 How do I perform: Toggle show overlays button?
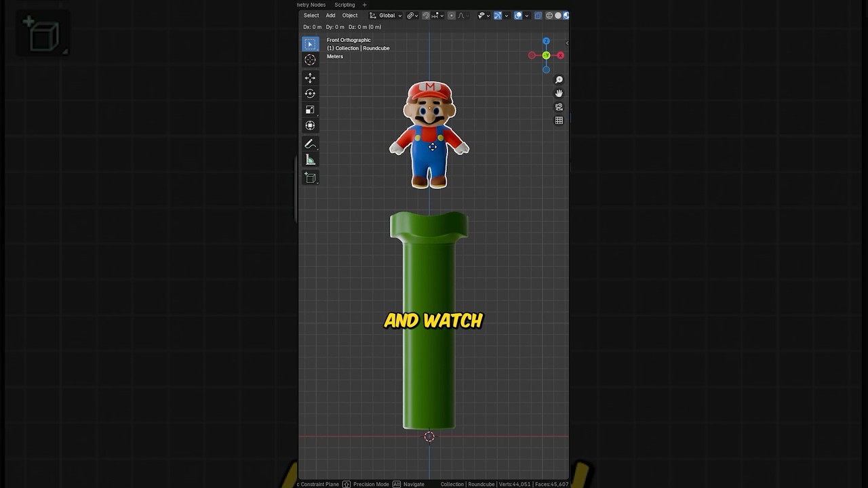[x=518, y=16]
